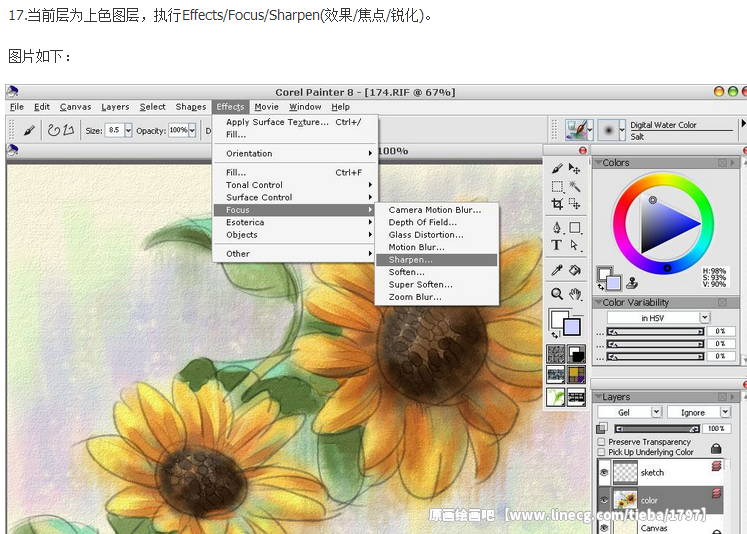The height and width of the screenshot is (534, 747).
Task: Choose Apply Surface Texture menu item
Action: (x=294, y=122)
